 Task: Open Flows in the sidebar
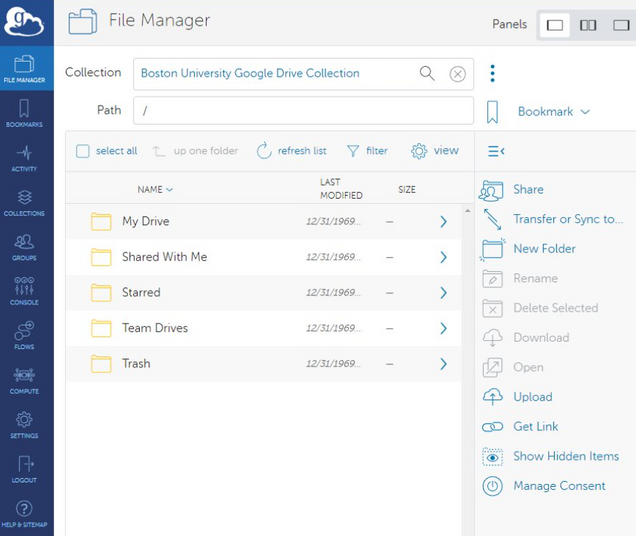[24, 335]
